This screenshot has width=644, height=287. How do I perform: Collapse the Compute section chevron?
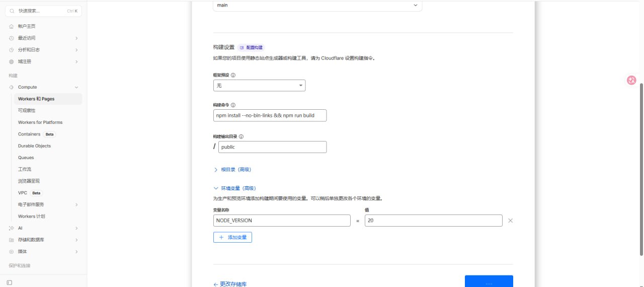point(76,87)
